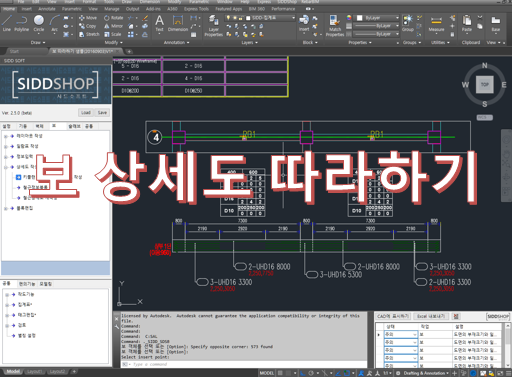
Task: Open the Express Tools ribbon tab
Action: pos(196,9)
